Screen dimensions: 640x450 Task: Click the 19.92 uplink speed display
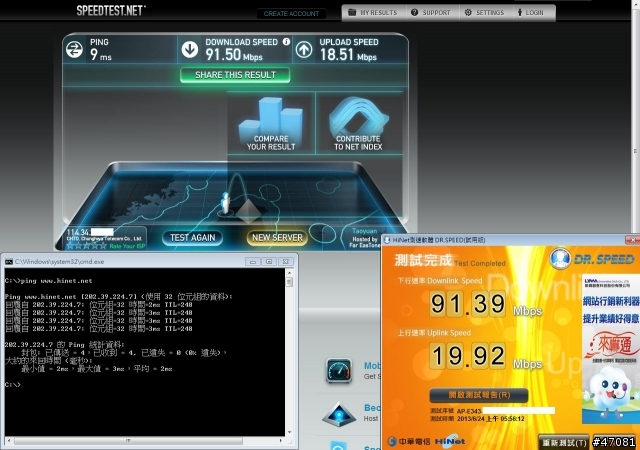pos(468,355)
